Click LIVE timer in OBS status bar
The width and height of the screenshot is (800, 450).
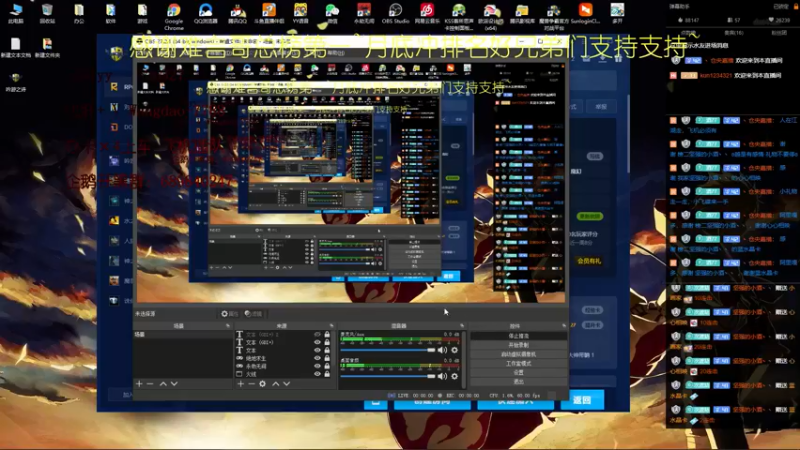pyautogui.click(x=411, y=395)
